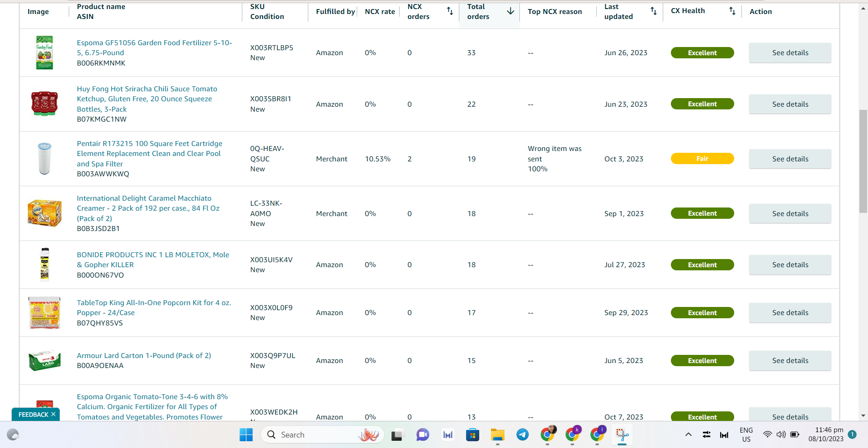Open BONIDE PRODUCTS MOLETOX product link
The height and width of the screenshot is (448, 868).
click(x=153, y=260)
